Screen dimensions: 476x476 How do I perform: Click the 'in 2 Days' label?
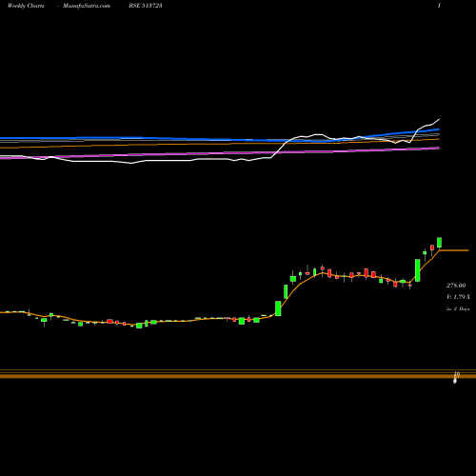458,308
